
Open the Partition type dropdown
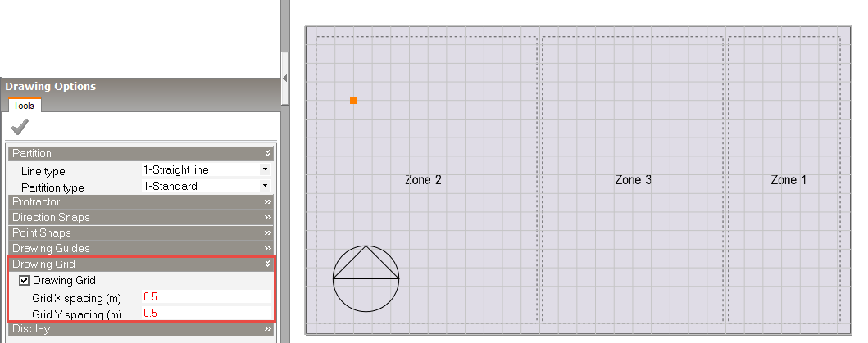point(265,186)
